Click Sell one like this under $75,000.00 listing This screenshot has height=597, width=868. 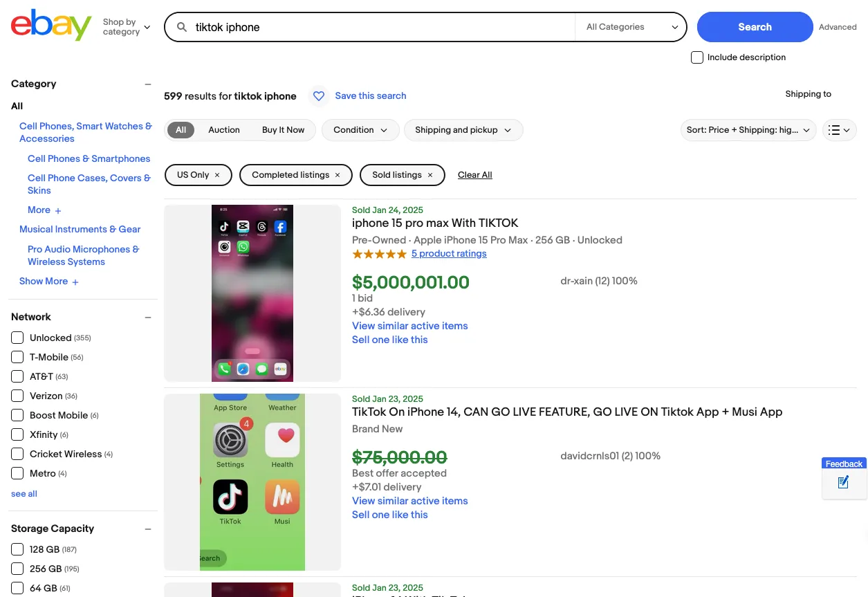click(x=390, y=515)
